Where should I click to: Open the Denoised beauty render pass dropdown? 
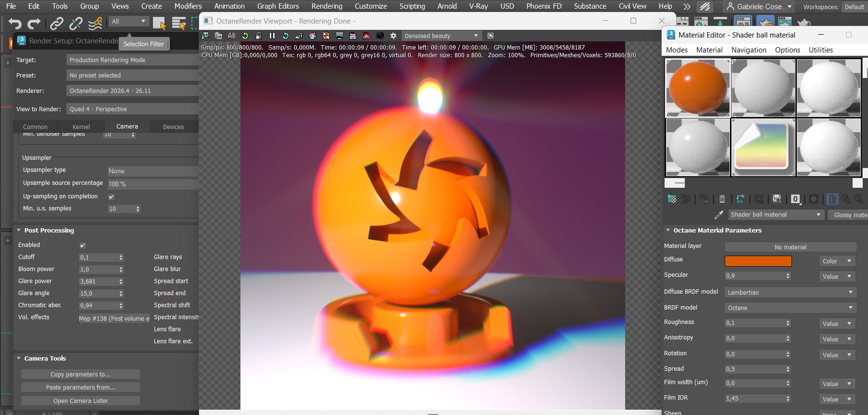441,36
